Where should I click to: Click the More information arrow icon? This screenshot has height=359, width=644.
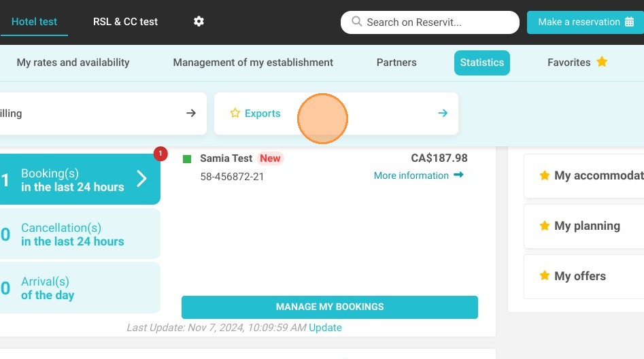(458, 175)
